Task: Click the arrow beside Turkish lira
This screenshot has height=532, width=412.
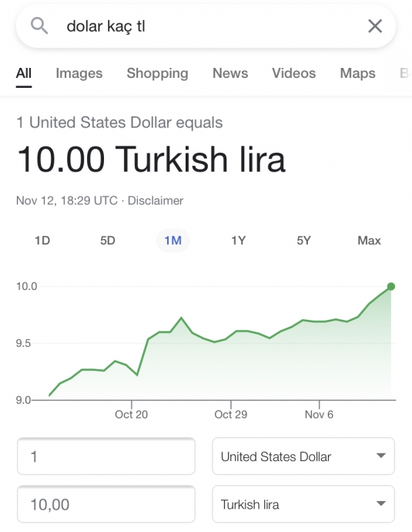Action: (x=381, y=503)
